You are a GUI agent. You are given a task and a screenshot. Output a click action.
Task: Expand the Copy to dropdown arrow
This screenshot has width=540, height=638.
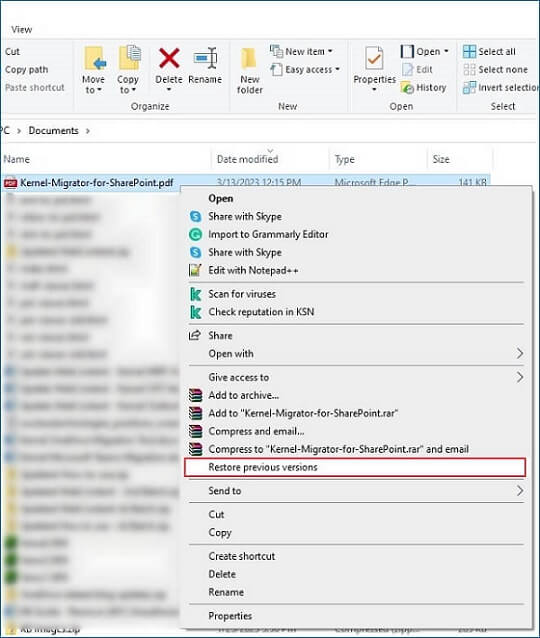click(x=133, y=90)
